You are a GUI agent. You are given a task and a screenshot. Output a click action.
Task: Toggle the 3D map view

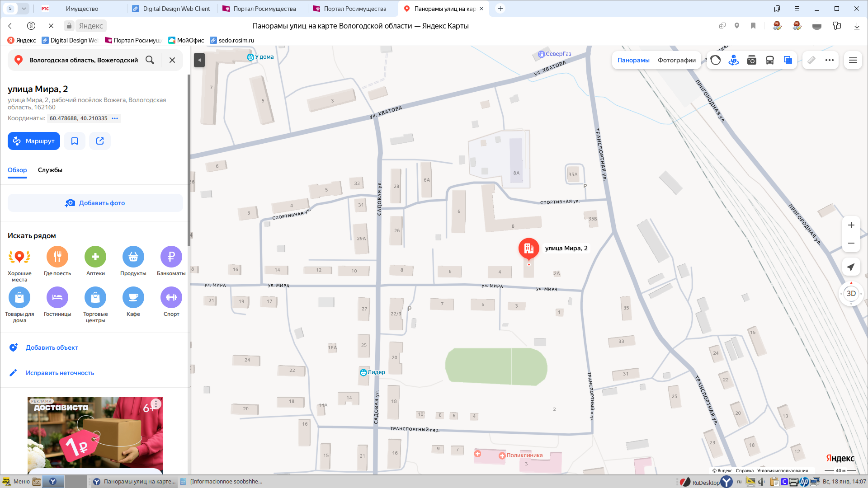point(851,294)
